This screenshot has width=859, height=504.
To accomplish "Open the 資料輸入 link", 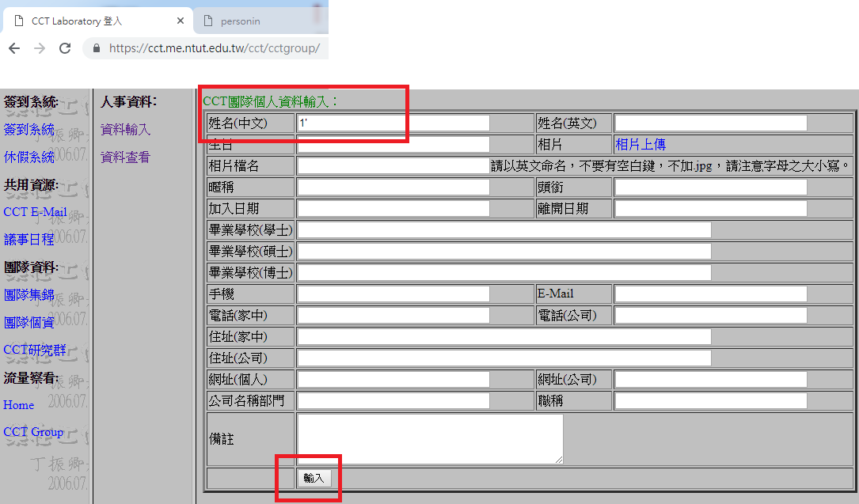I will 125,130.
